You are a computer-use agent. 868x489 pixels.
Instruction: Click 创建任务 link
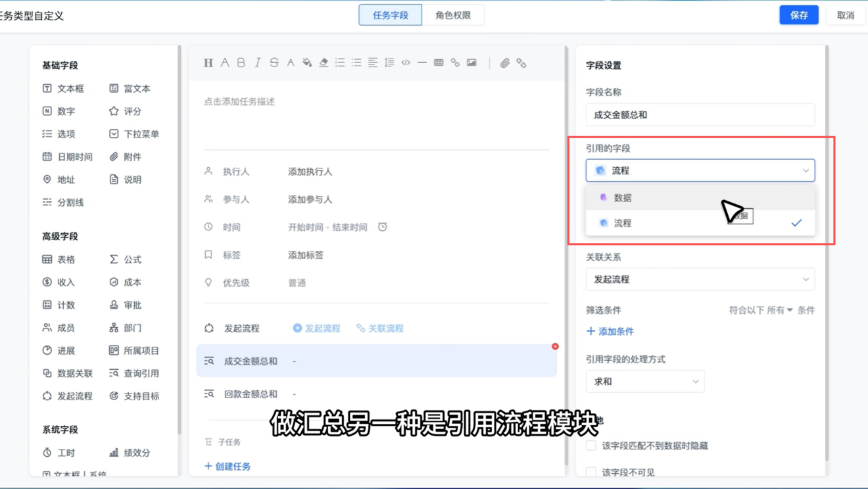coord(228,467)
